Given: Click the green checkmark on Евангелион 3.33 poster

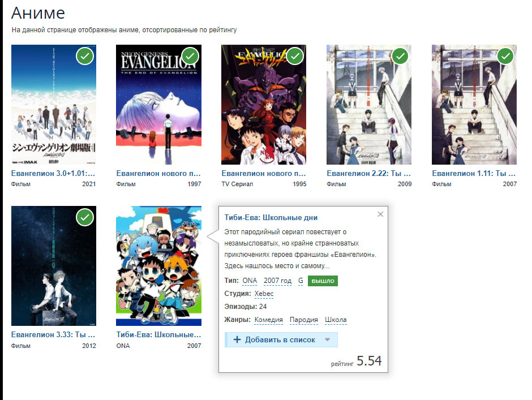Looking at the screenshot, I should 85,217.
